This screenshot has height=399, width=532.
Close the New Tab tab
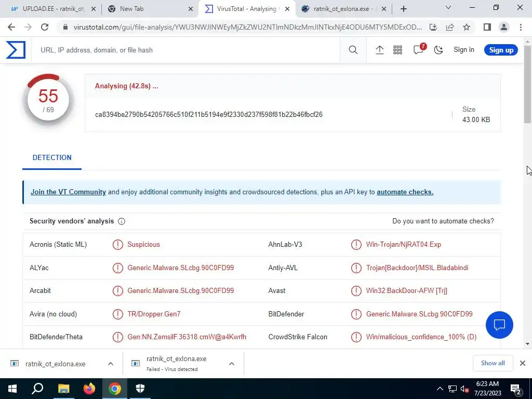coord(191,9)
